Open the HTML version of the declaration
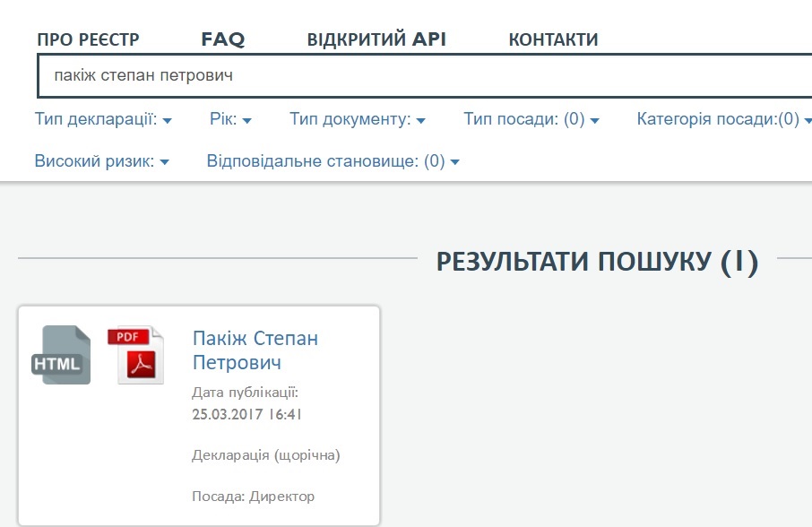Viewport: 812px width, 527px height. pos(61,355)
